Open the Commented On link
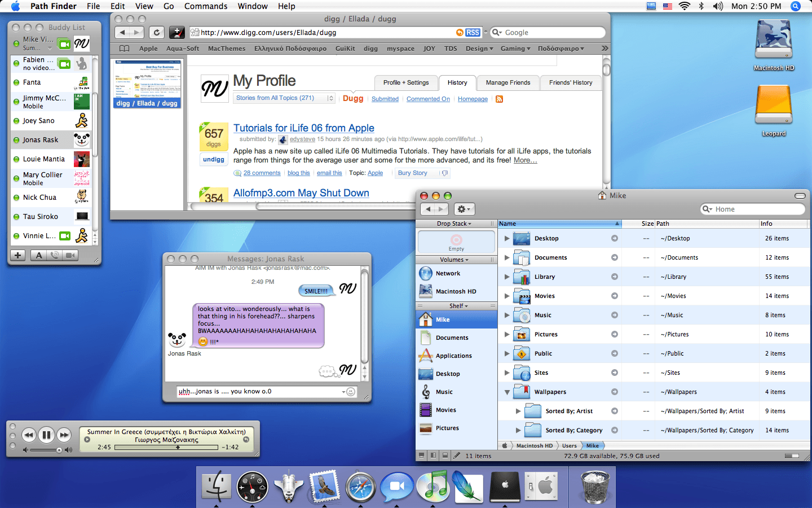The image size is (812, 508). pos(428,99)
